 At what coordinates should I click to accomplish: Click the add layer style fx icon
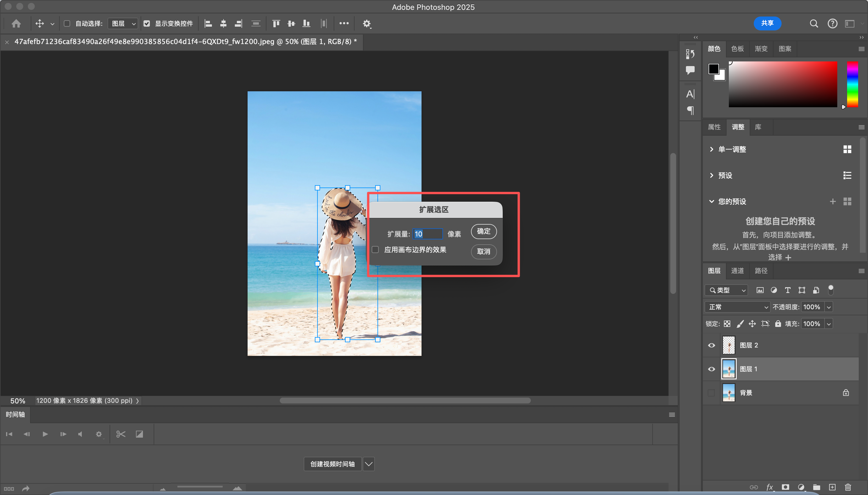coord(769,487)
